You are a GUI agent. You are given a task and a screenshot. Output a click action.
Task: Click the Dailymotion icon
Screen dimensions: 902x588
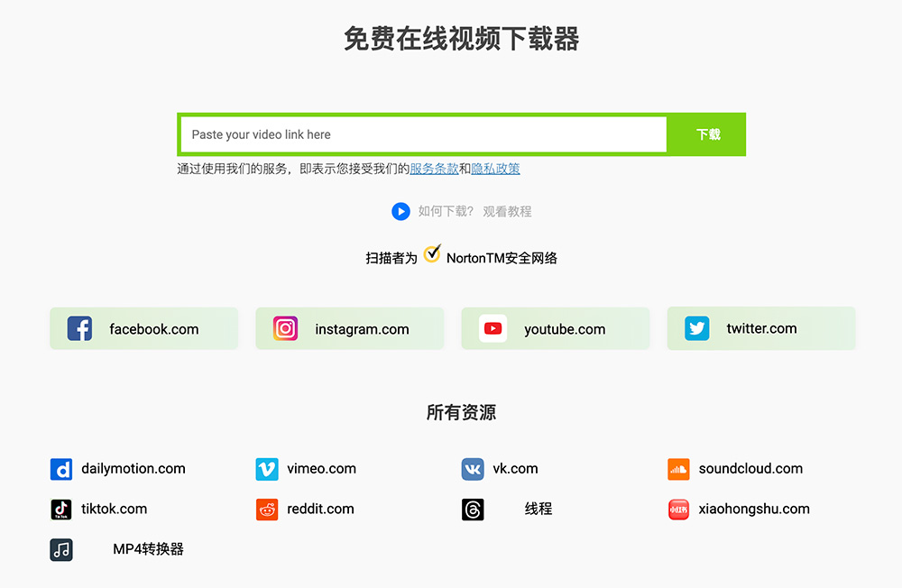[x=61, y=469]
